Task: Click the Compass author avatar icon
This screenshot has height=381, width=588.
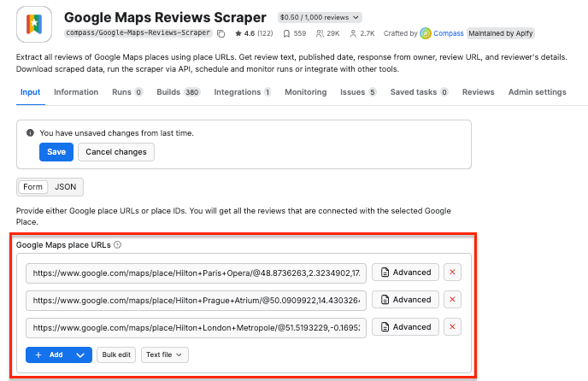Action: tap(426, 33)
